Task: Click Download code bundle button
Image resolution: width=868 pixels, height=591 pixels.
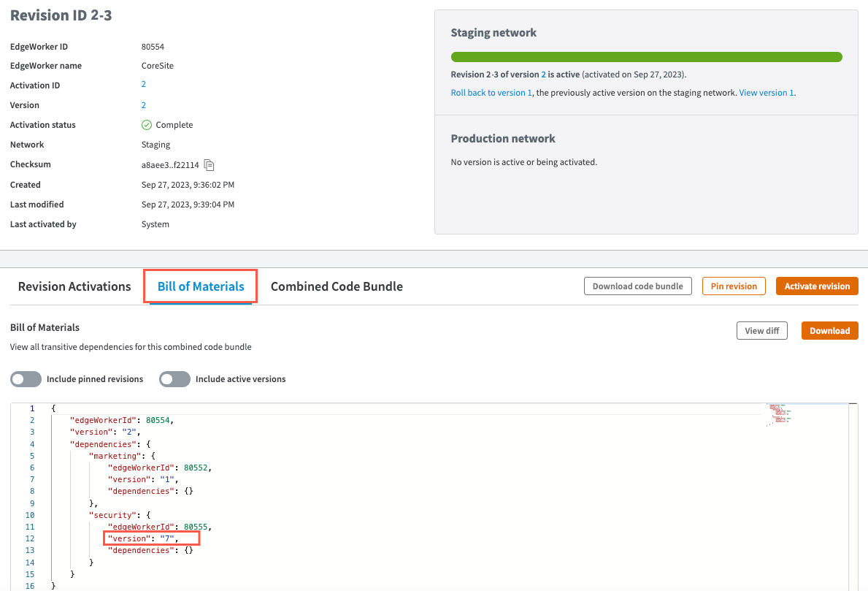Action: [637, 286]
